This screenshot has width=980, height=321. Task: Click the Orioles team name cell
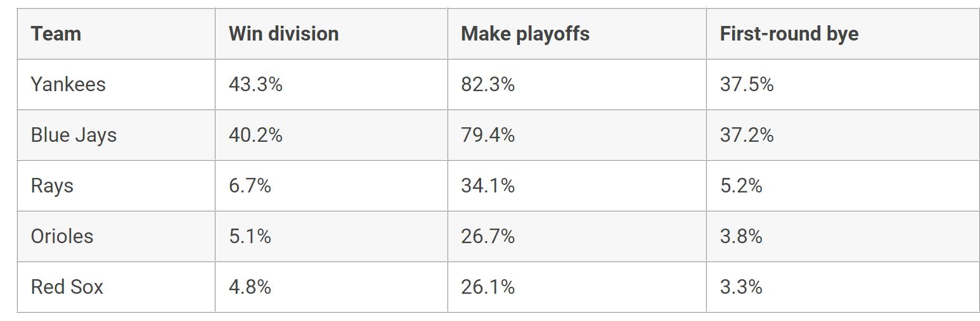coord(61,236)
